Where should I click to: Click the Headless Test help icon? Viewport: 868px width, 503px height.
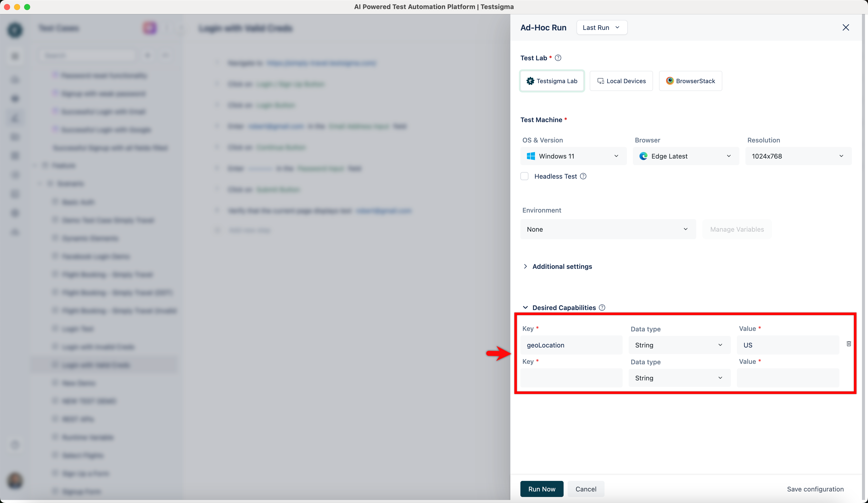click(583, 176)
